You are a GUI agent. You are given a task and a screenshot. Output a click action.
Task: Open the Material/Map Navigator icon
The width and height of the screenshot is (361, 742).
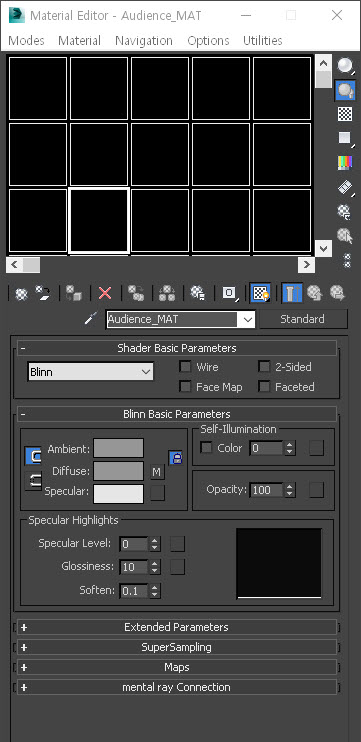point(347,260)
